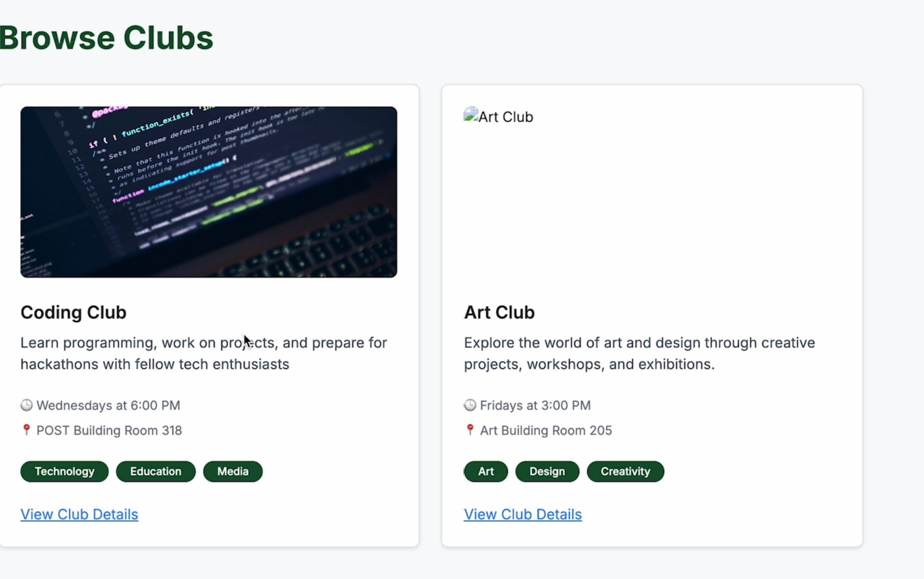Click the Art Club title heading

(499, 312)
